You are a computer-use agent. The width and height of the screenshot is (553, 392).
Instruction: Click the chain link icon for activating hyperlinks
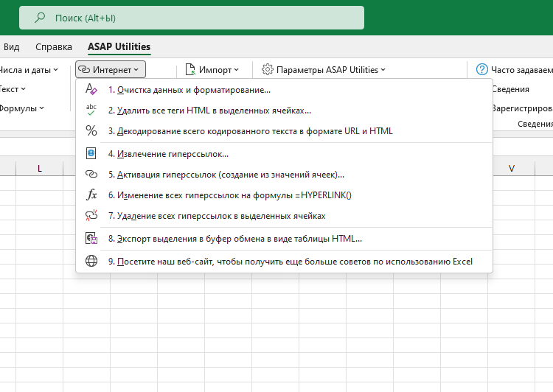click(x=91, y=175)
